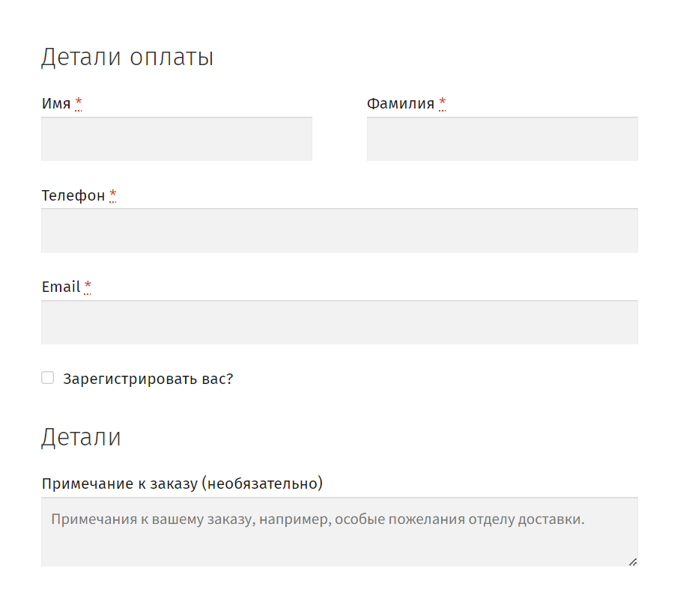Screen dimensions: 683x616
Task: Click the Детали оплаты heading
Action: (127, 57)
